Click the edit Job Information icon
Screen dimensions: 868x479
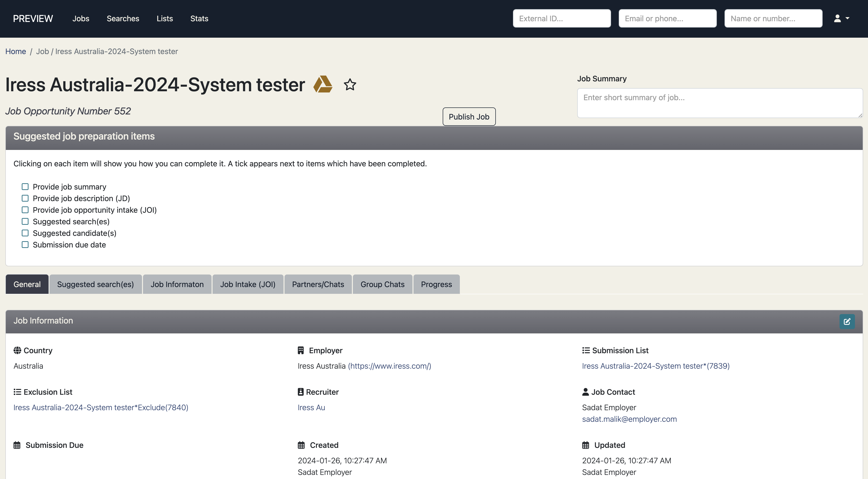coord(847,321)
